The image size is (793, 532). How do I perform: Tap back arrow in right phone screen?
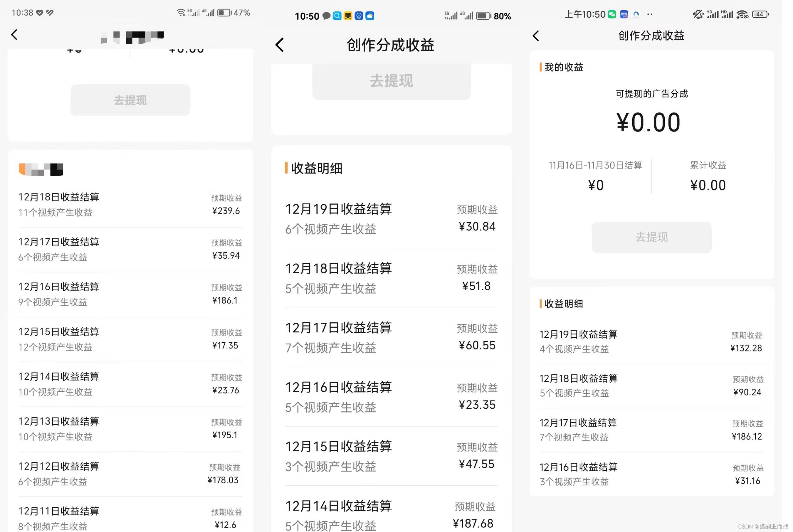point(536,36)
